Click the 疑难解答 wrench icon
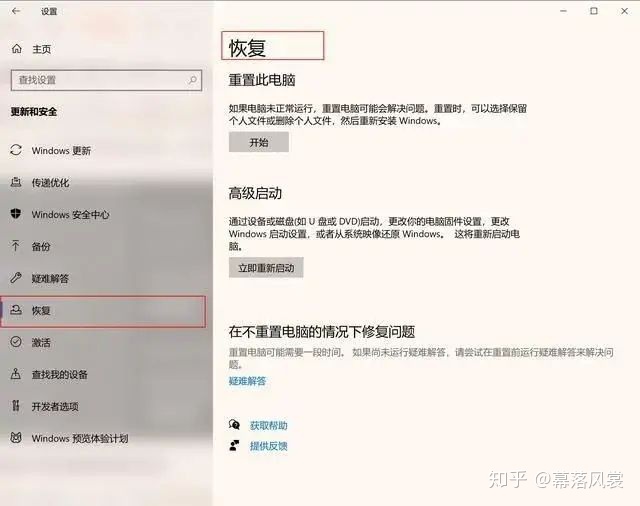Viewport: 640px width, 506px height. 16,278
